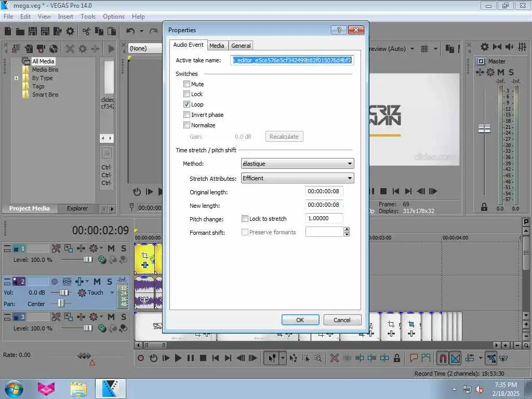Click the Open folder icon in the toolbar

[20, 32]
